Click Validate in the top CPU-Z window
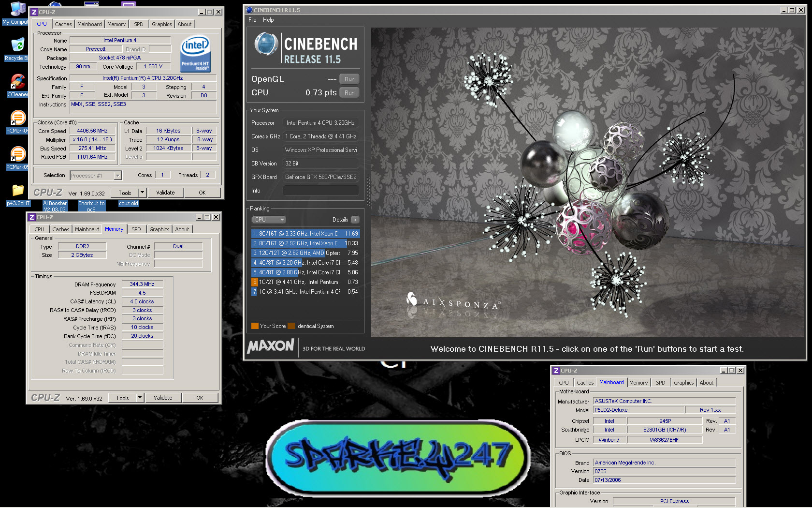The height and width of the screenshot is (508, 812). (165, 193)
